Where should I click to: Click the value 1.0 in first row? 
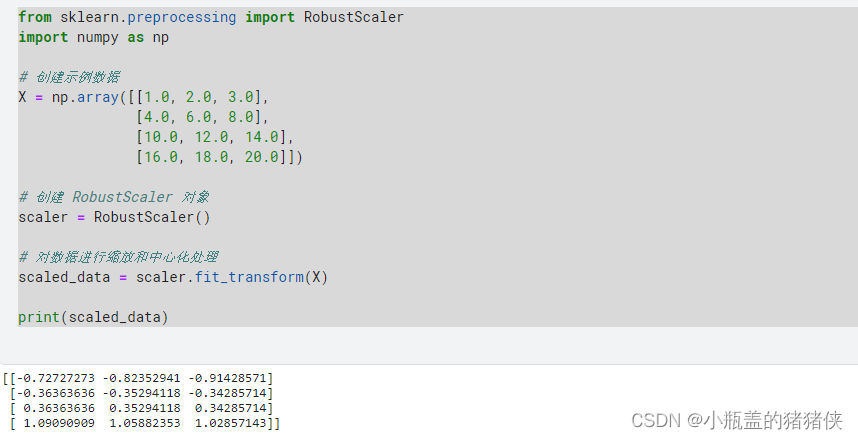coord(156,97)
